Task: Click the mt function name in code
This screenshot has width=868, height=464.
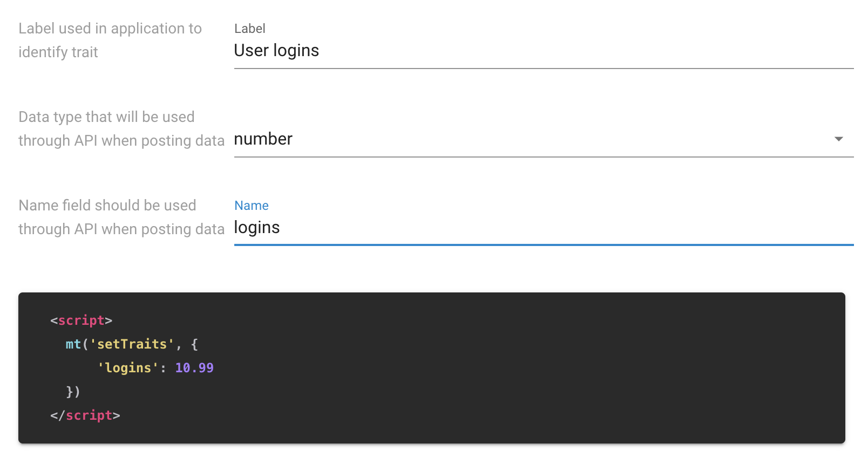Action: pyautogui.click(x=73, y=344)
